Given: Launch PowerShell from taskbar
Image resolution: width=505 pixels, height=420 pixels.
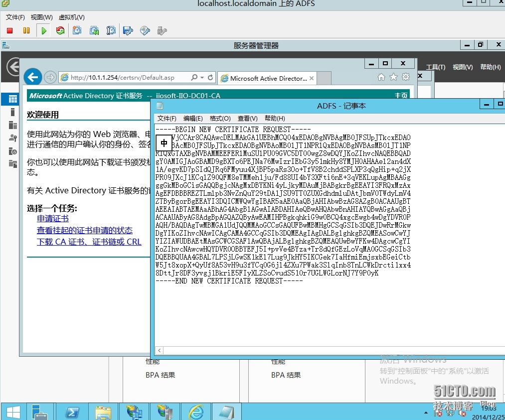Looking at the screenshot, I should click(72, 412).
